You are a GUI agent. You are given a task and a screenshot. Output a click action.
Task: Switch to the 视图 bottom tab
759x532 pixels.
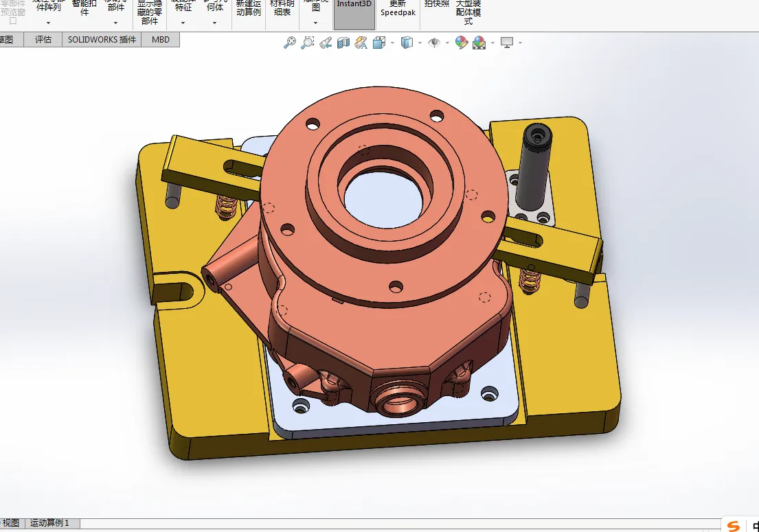click(11, 523)
